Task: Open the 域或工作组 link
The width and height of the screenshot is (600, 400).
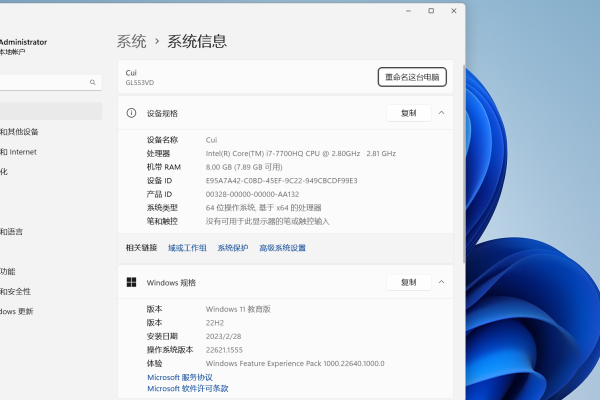Action: [x=187, y=248]
